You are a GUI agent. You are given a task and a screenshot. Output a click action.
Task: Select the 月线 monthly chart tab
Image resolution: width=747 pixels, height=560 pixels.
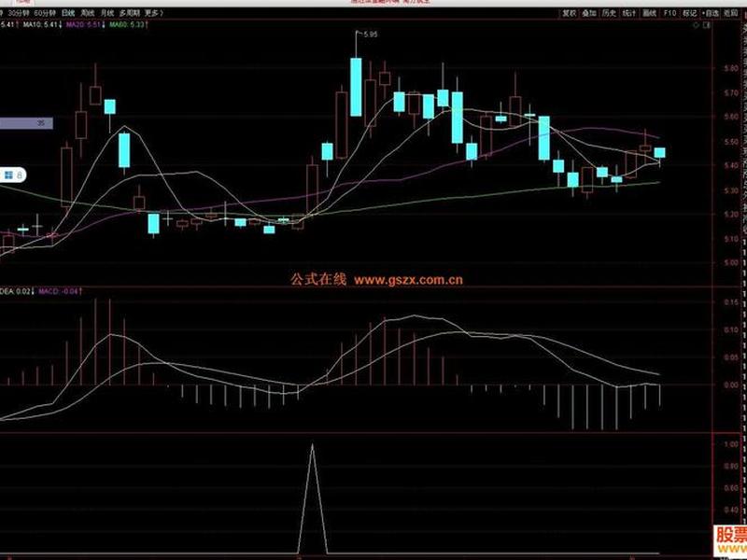pos(107,13)
